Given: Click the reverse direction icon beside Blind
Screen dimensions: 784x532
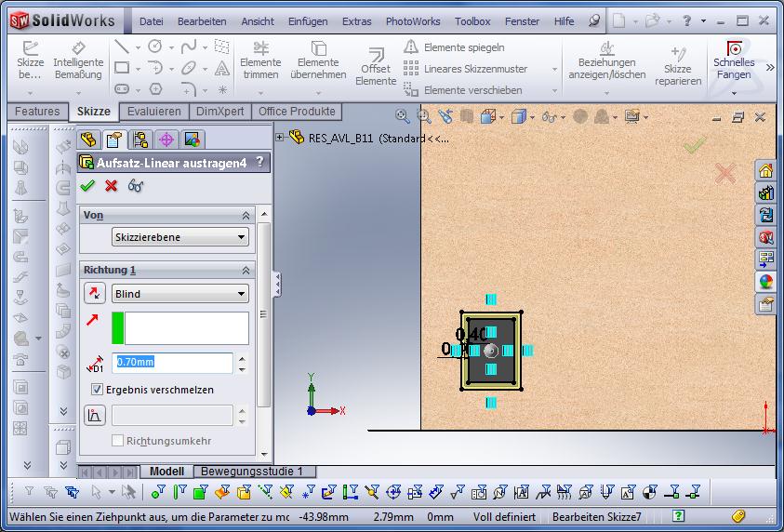Looking at the screenshot, I should (94, 294).
